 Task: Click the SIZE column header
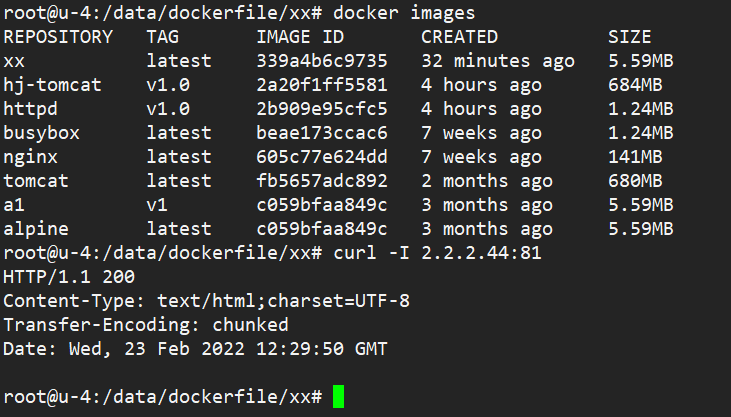(x=629, y=37)
